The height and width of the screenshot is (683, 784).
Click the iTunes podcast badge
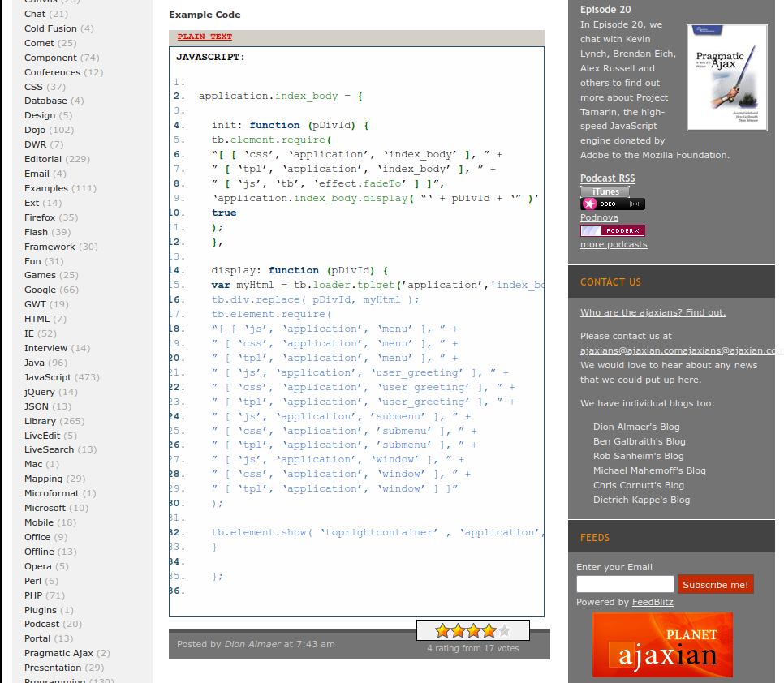[x=605, y=191]
